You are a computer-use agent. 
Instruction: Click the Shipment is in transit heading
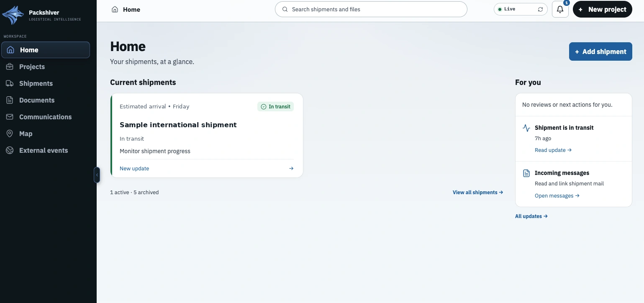tap(564, 128)
